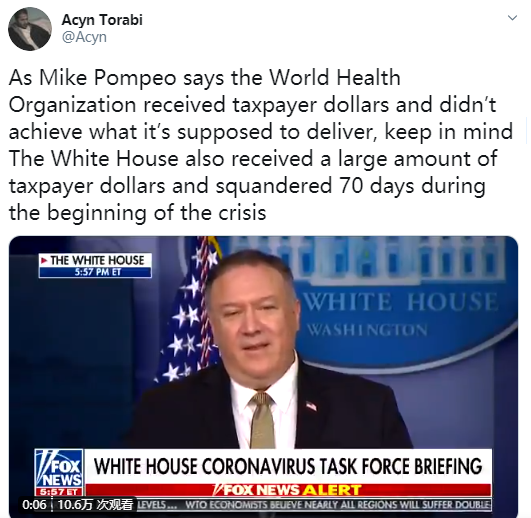Image resolution: width=531 pixels, height=518 pixels.
Task: Select THE WHITE HOUSE 5:57 PM ET label
Action: click(x=95, y=265)
